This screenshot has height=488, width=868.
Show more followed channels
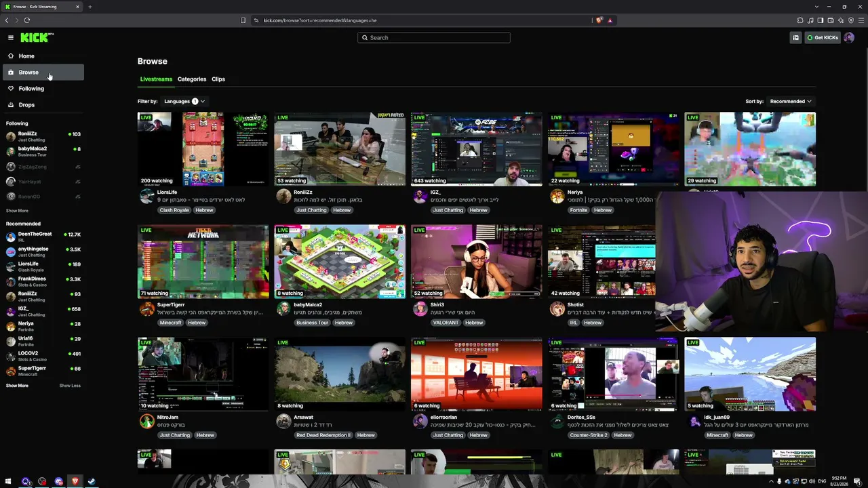coord(17,211)
